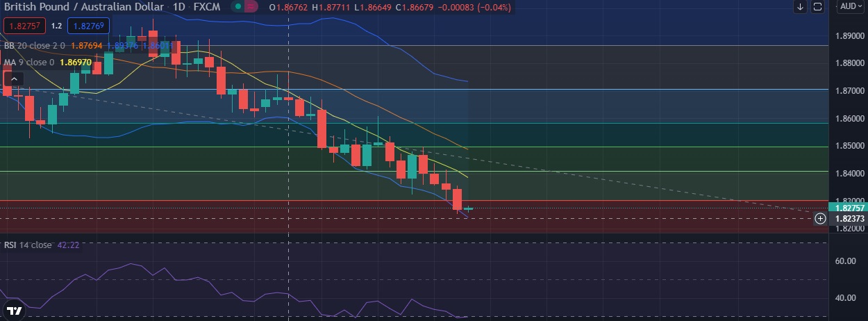Screen dimensions: 868x321
Task: Click the RSI scale value 60.00
Action: [844, 261]
